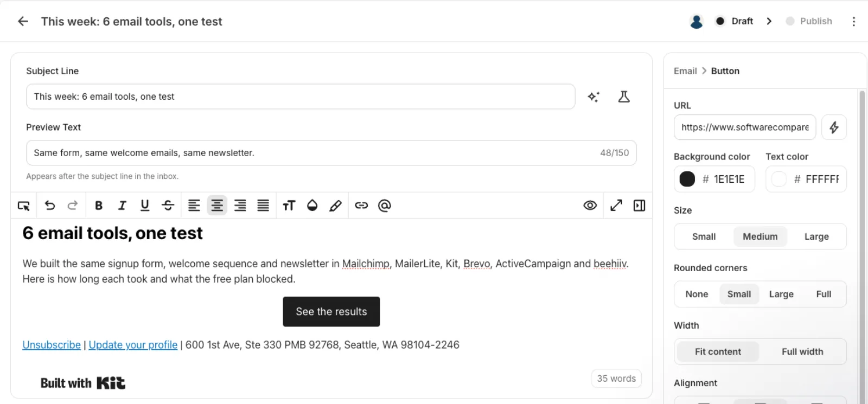Set button size to Large
This screenshot has width=868, height=404.
[x=816, y=236]
